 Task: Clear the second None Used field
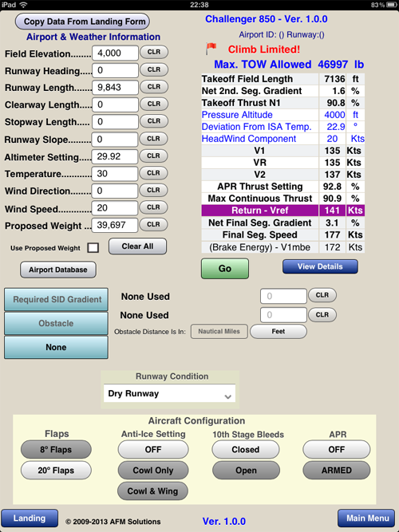(x=322, y=315)
